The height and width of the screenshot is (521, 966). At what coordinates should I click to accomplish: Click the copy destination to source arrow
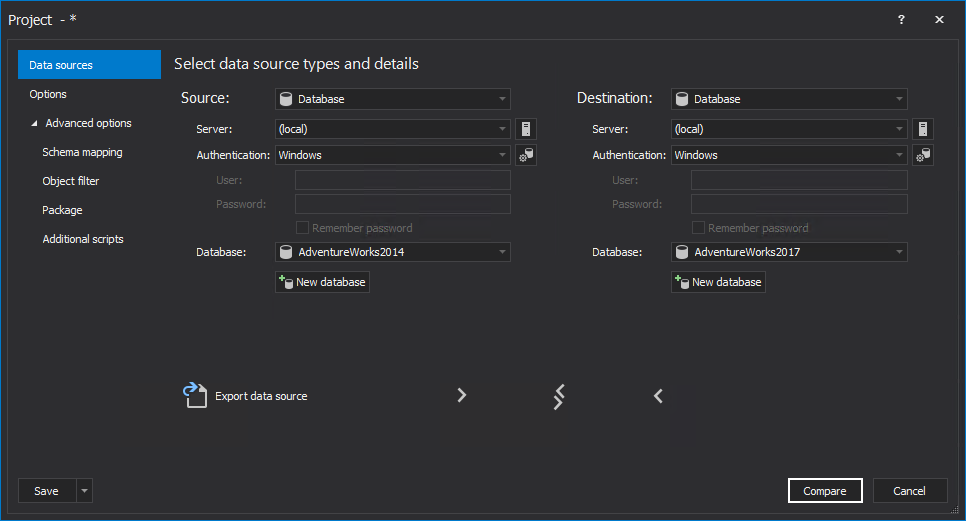[x=658, y=396]
